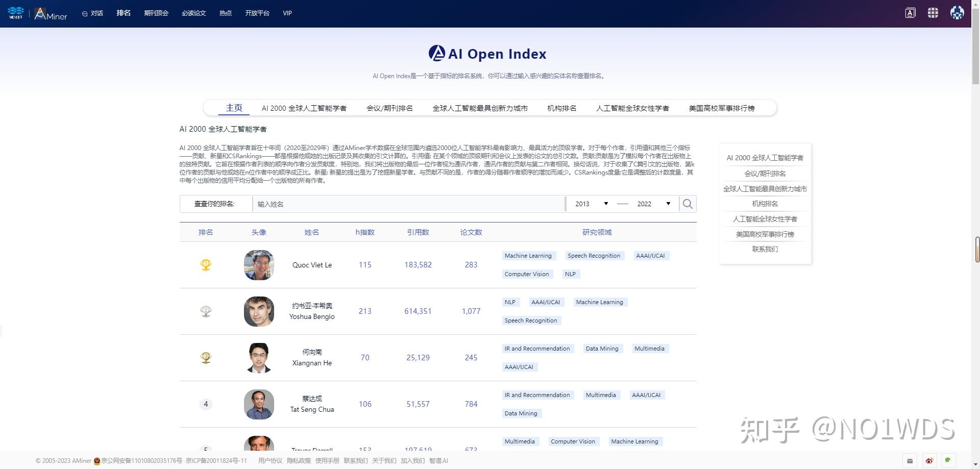
Task: Open the translate (A) icon top right
Action: coord(910,13)
